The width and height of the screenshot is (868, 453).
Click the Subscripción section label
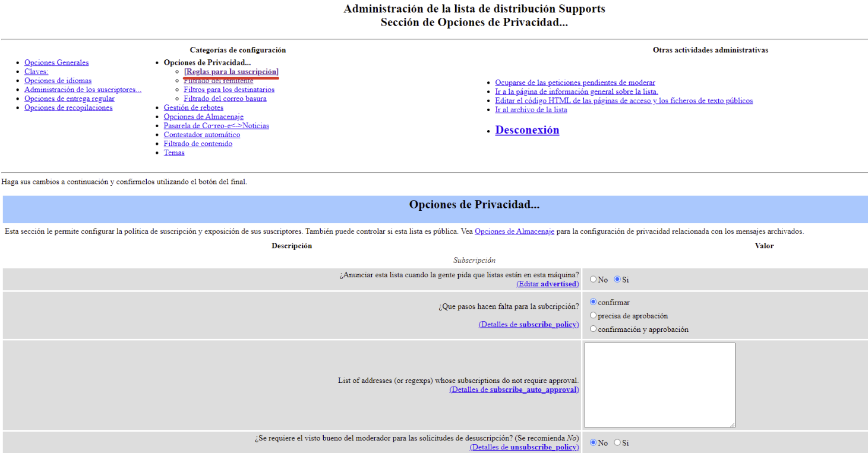point(474,261)
